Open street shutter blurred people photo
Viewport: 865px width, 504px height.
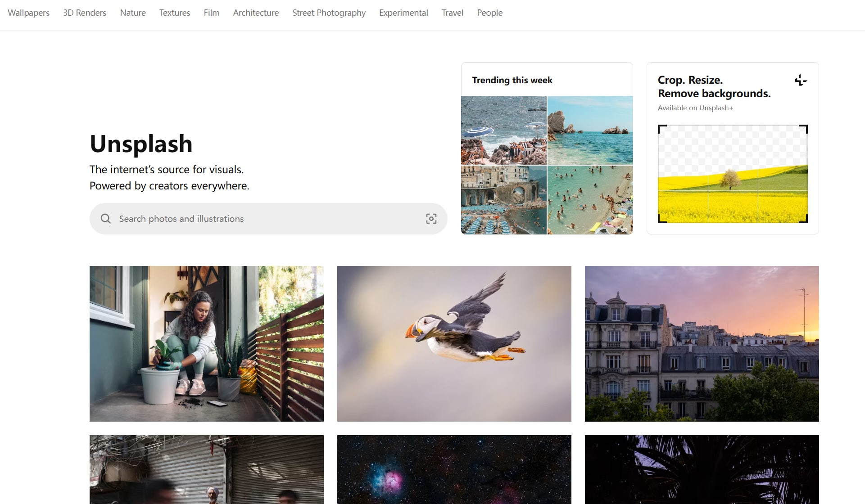[x=207, y=469]
